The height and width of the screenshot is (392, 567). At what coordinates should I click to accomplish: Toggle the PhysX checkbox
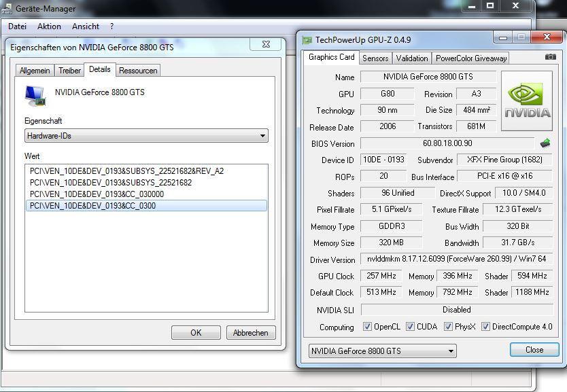pyautogui.click(x=448, y=327)
